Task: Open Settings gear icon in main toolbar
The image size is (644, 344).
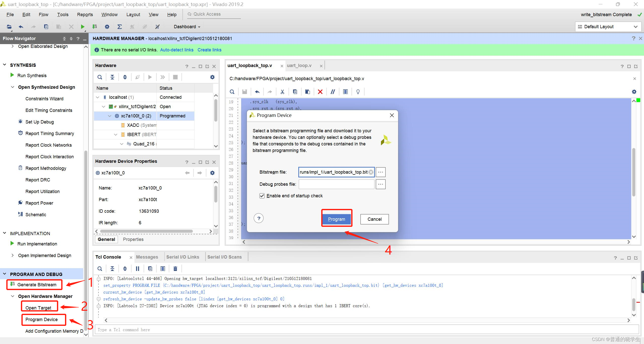Action: coord(107,27)
